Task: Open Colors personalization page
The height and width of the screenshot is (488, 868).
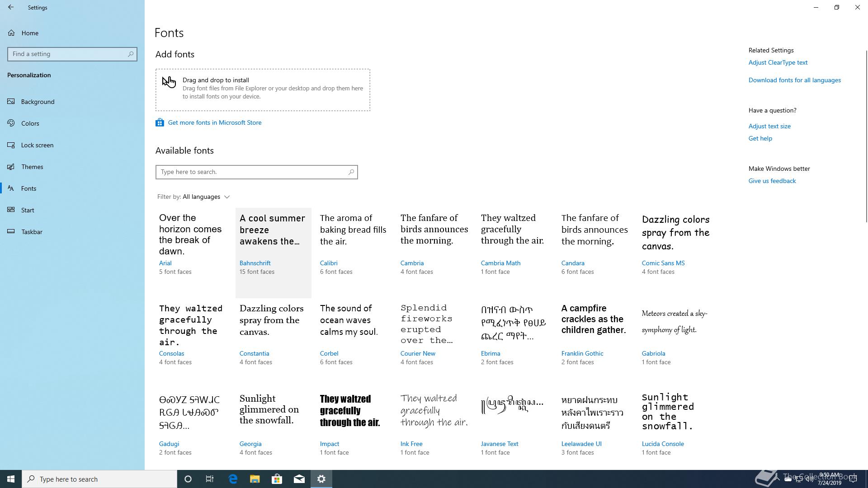Action: pos(72,123)
